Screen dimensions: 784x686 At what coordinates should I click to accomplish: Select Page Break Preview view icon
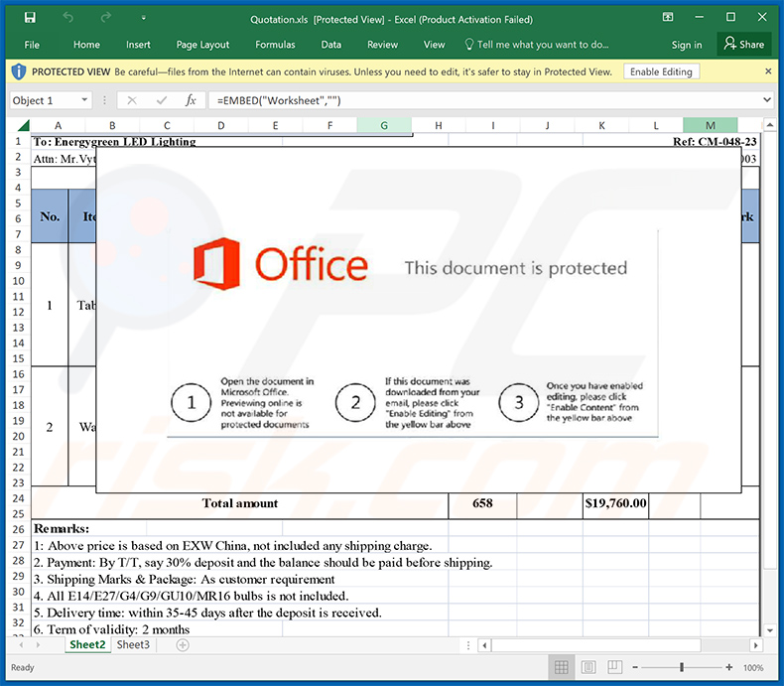coord(617,667)
